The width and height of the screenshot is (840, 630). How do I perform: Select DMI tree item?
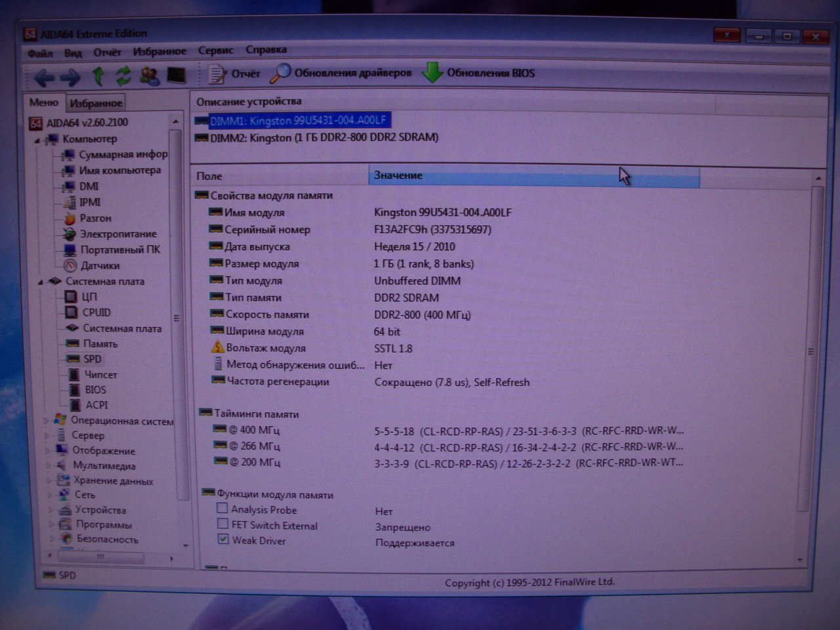(81, 186)
